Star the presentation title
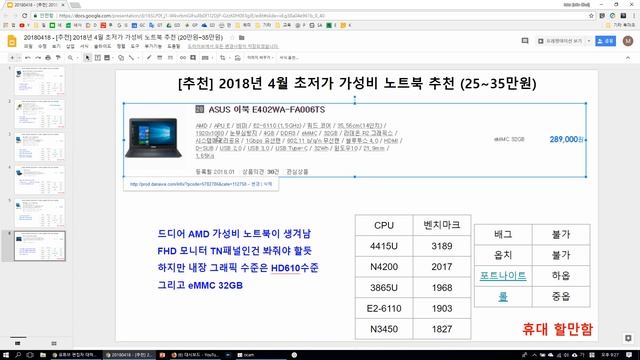The image size is (640, 360). 232,38
